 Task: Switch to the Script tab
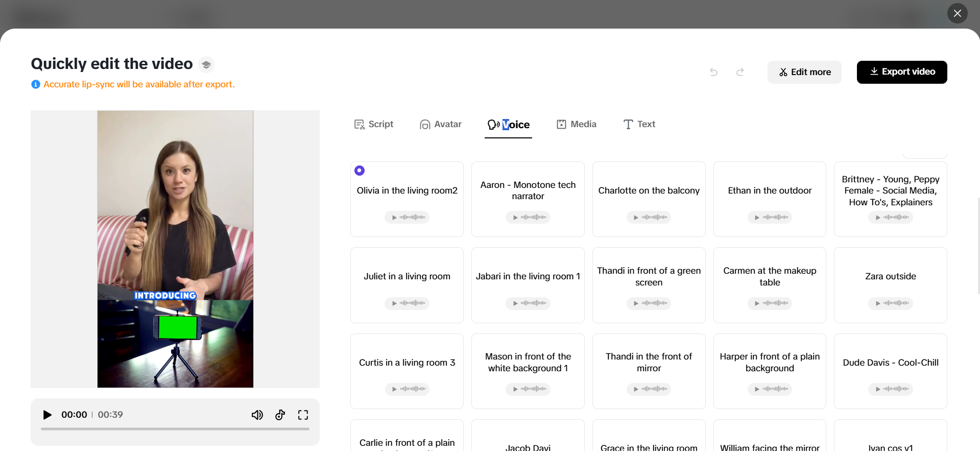pyautogui.click(x=374, y=124)
